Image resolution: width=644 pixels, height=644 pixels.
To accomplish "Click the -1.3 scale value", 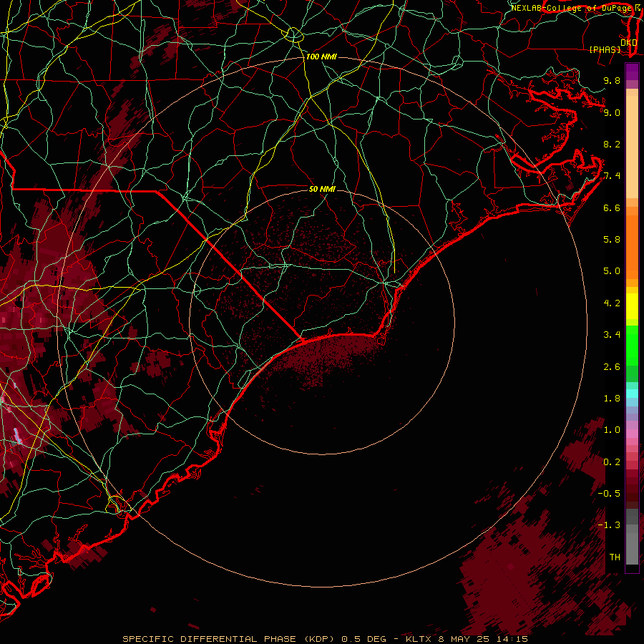I will 609,525.
